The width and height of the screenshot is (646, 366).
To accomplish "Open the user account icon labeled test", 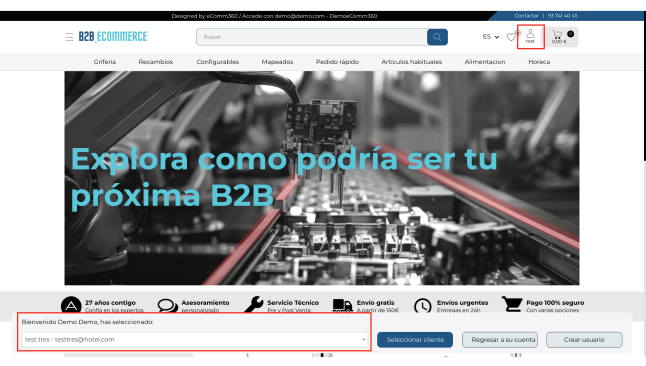I will (531, 37).
